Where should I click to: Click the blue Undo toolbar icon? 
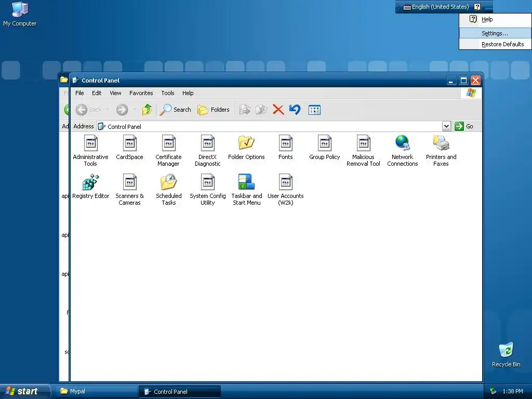tap(295, 110)
